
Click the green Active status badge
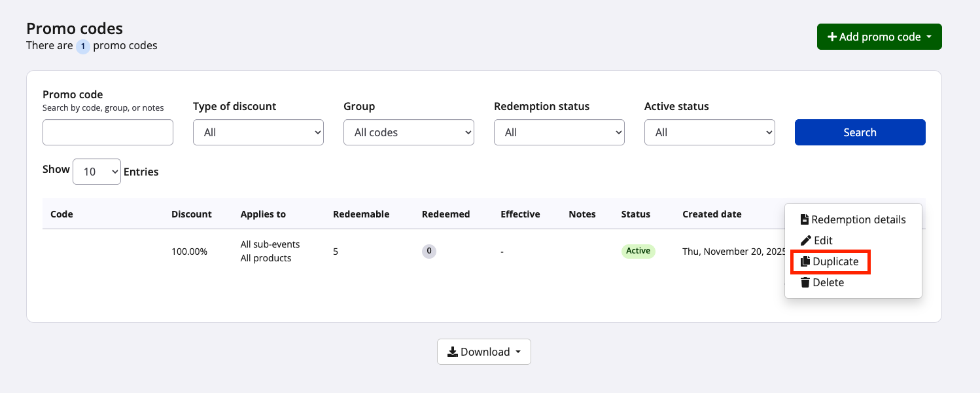click(638, 251)
